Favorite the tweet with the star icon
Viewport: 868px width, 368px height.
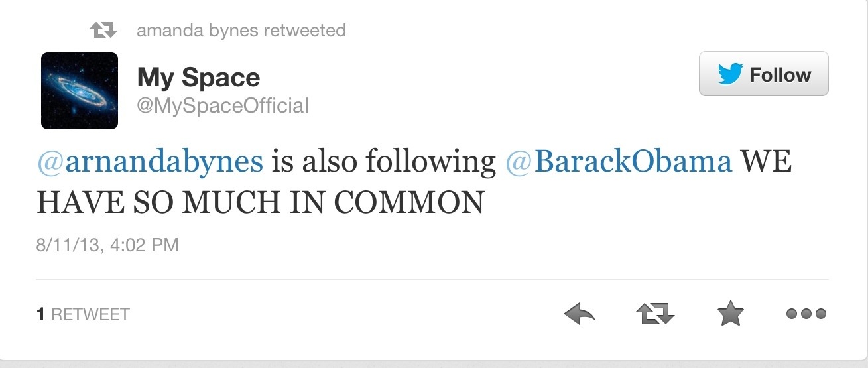click(731, 314)
